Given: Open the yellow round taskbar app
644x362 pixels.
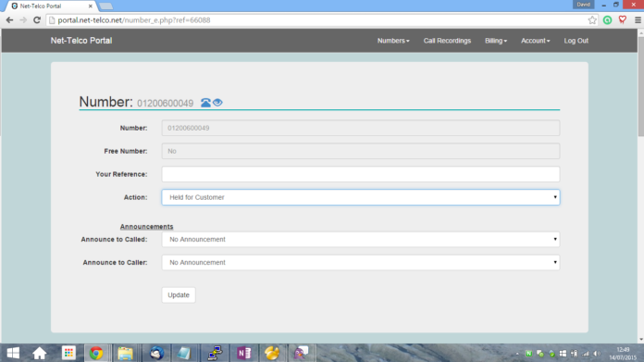Looking at the screenshot, I should (x=272, y=353).
